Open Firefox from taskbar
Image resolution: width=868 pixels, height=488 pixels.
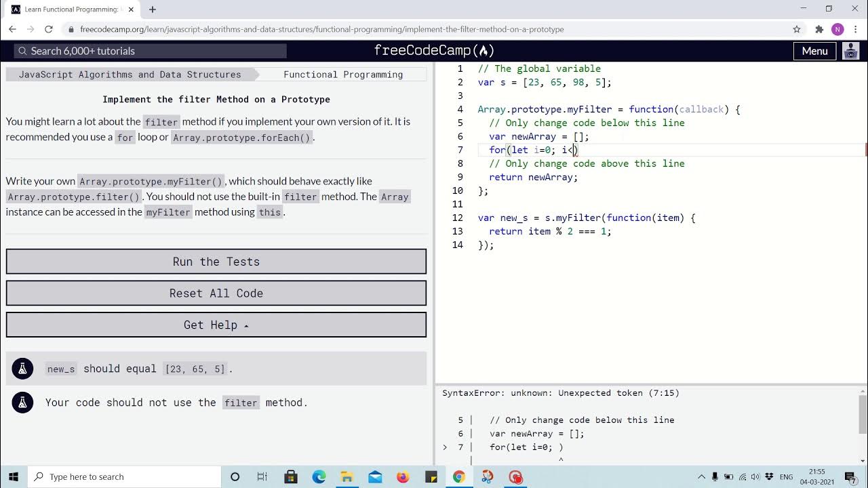403,476
